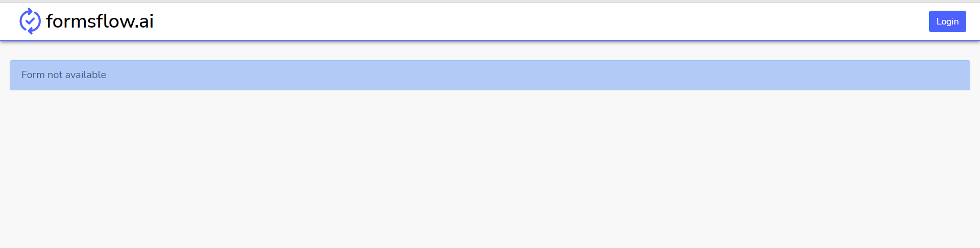
Task: Click the empty white header bar area
Action: 510,21
